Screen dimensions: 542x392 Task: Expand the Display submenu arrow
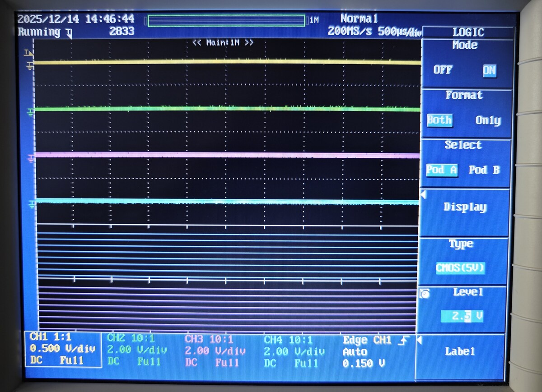[424, 195]
